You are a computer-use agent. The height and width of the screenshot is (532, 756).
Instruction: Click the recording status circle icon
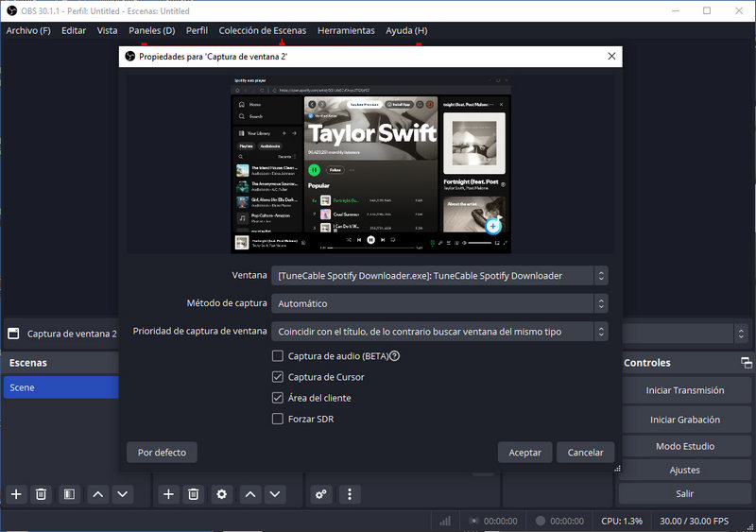(x=541, y=521)
